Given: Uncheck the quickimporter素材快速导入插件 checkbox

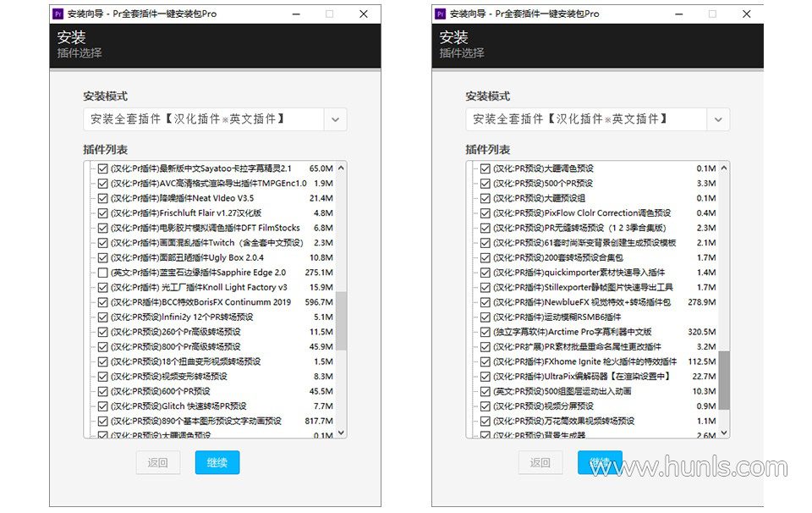Looking at the screenshot, I should (x=486, y=273).
